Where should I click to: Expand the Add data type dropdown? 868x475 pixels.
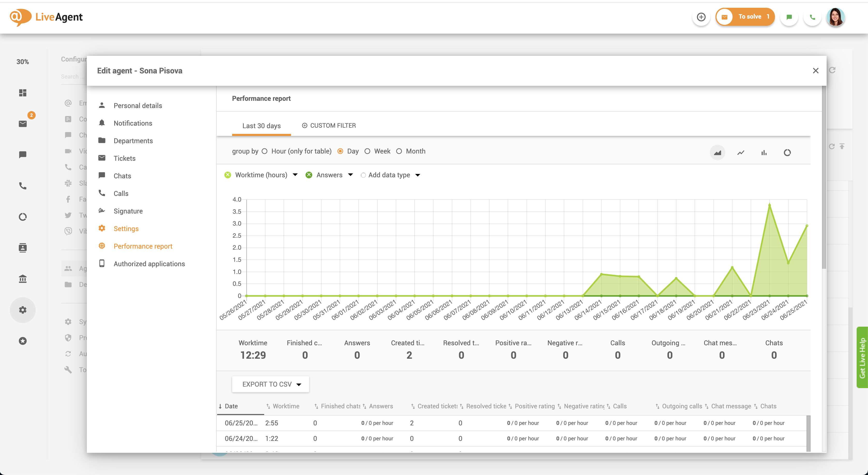[418, 175]
